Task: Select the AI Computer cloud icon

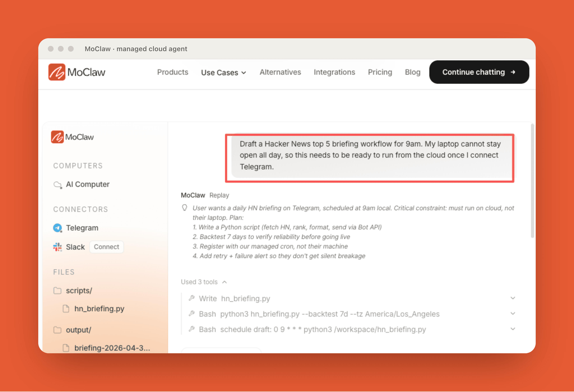Action: 58,185
